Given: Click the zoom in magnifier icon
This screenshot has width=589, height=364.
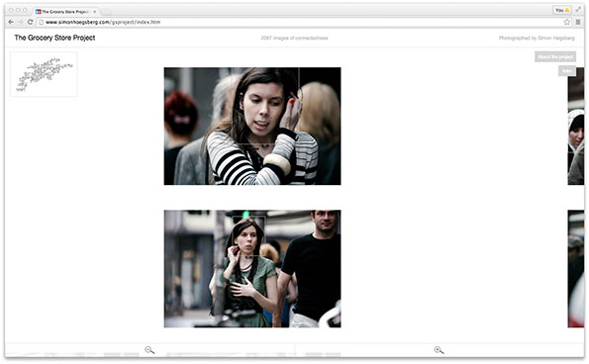Looking at the screenshot, I should 439,350.
